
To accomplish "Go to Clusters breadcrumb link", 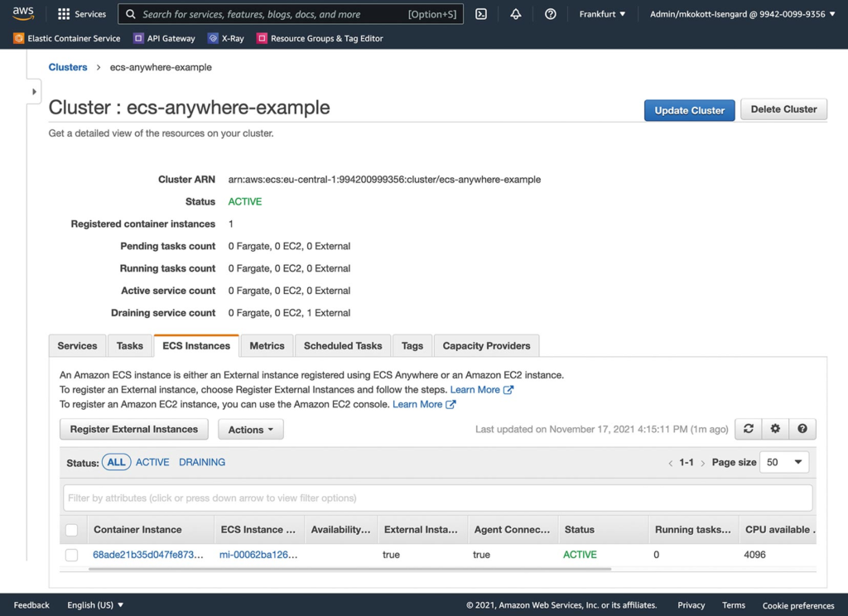I will pyautogui.click(x=68, y=67).
